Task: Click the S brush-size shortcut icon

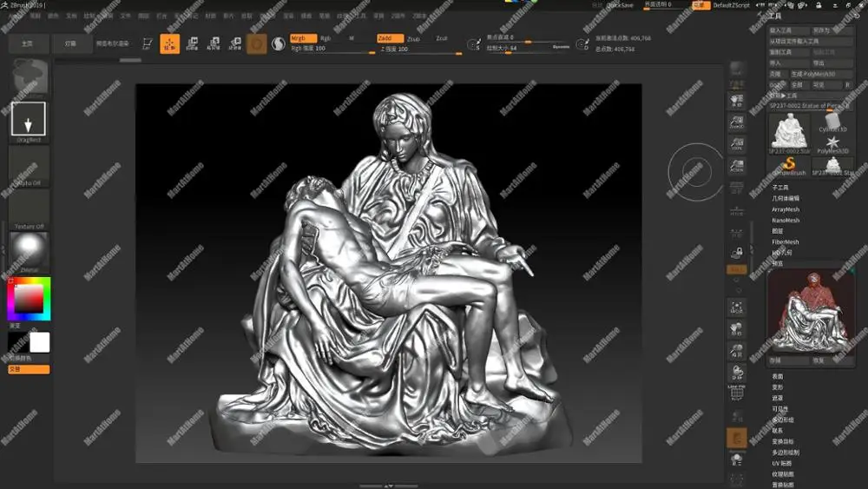Action: 475,44
